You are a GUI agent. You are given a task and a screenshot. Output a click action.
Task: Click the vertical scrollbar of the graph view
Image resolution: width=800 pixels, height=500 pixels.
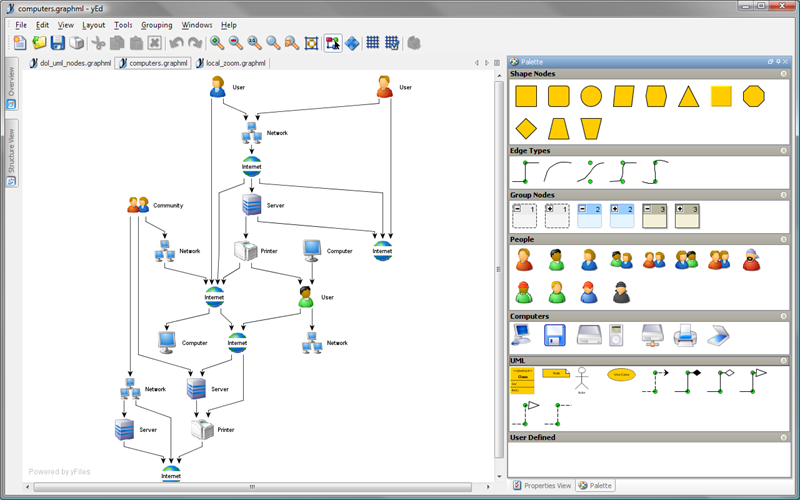498,269
